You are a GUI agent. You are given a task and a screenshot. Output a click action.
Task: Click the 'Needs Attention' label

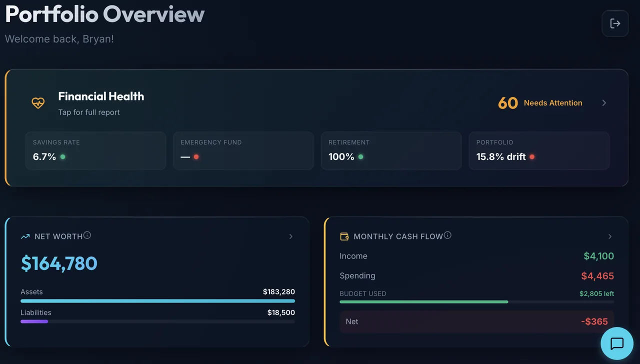(x=553, y=103)
